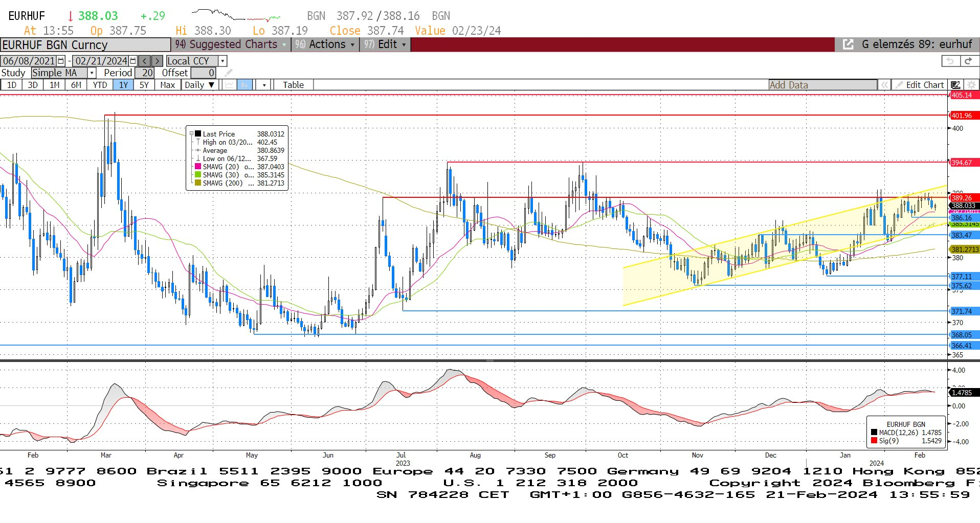The height and width of the screenshot is (523, 980).
Task: Select the 1Y time range
Action: [123, 85]
